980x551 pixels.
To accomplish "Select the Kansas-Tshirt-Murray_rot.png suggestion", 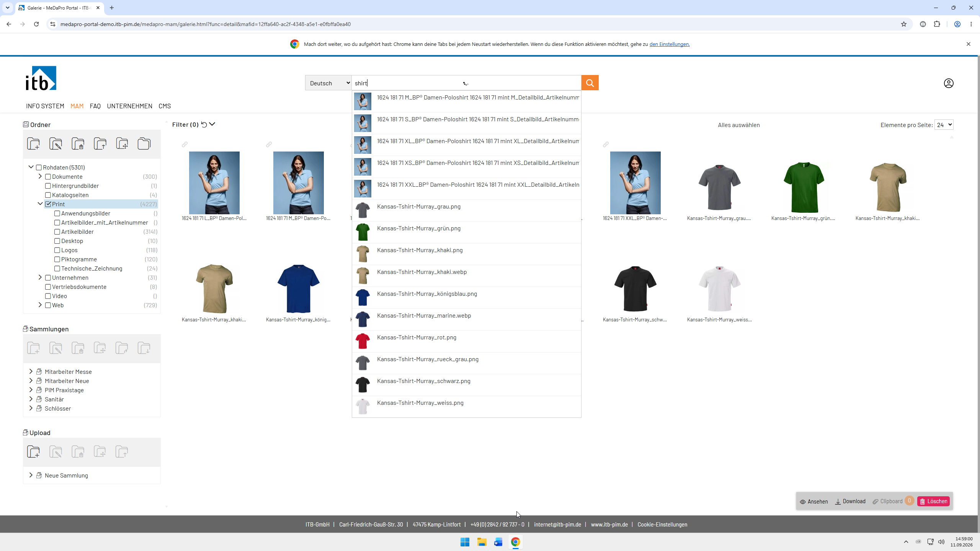I will (x=466, y=341).
